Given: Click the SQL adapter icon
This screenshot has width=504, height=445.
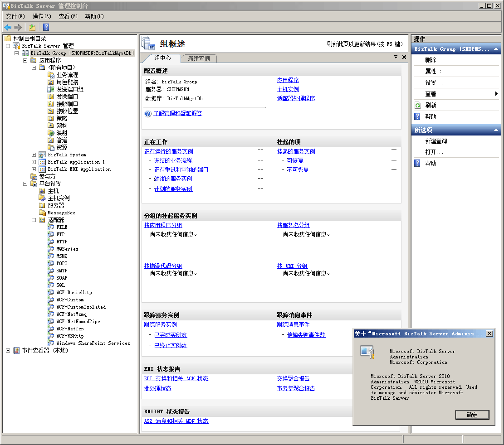Looking at the screenshot, I should click(51, 285).
